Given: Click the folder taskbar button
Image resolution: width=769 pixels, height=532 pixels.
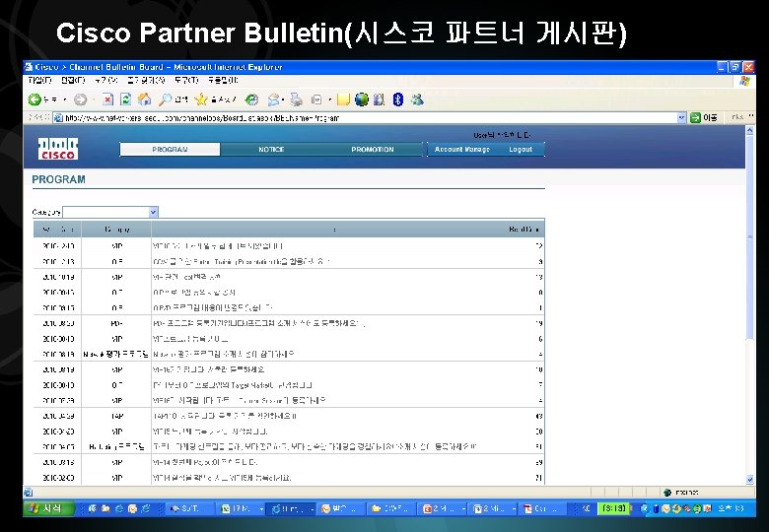Looking at the screenshot, I should (x=390, y=509).
